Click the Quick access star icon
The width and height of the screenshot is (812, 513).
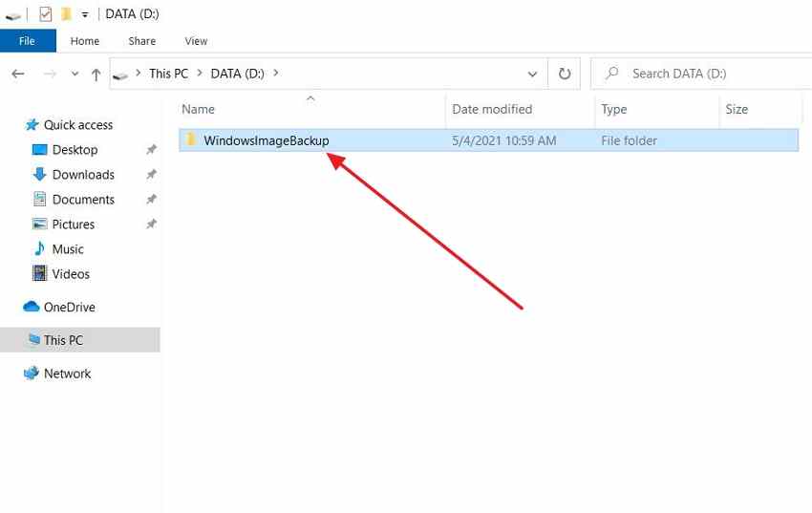tap(32, 125)
